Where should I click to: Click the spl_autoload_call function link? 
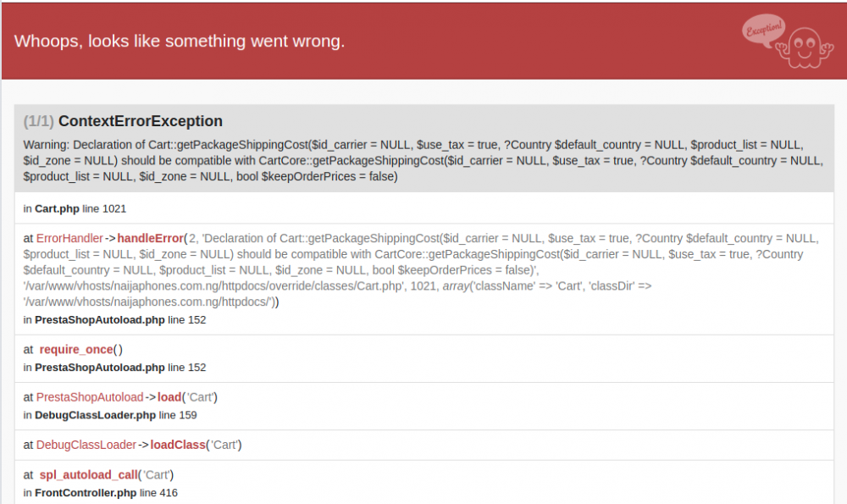click(88, 474)
